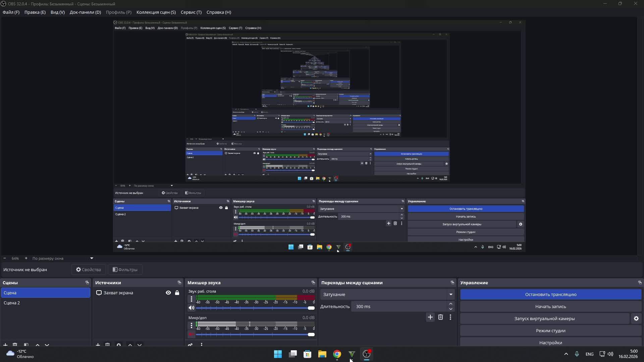
Task: Click the Остановить трансляцию button
Action: tap(550, 294)
